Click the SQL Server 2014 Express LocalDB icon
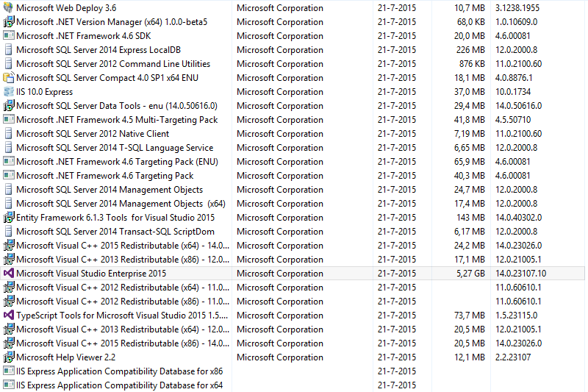The image size is (588, 392). pos(9,50)
